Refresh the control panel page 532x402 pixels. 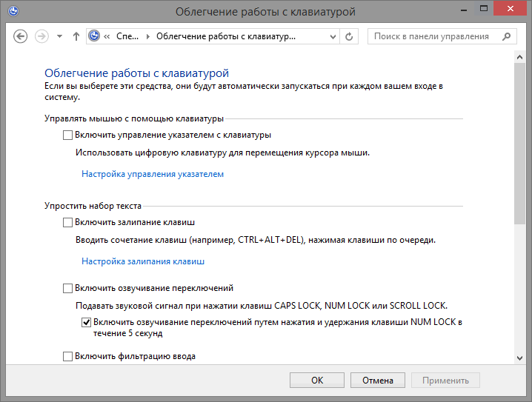pos(350,36)
